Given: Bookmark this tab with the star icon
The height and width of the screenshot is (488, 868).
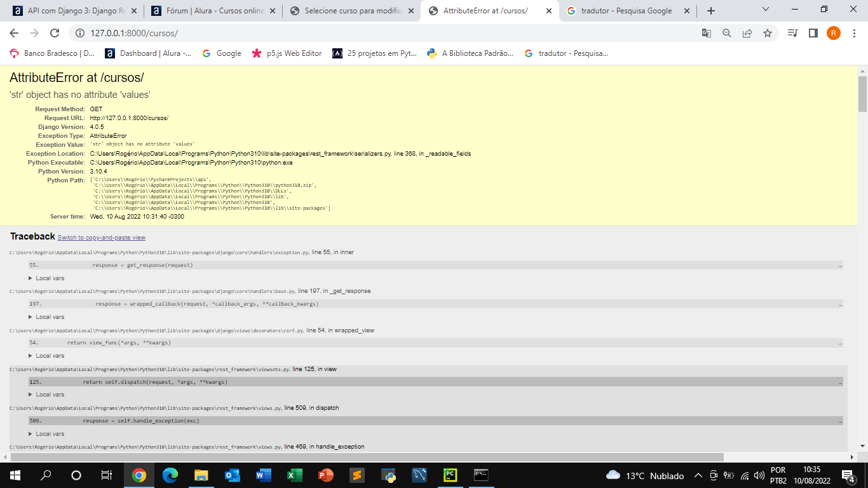Looking at the screenshot, I should pos(768,33).
